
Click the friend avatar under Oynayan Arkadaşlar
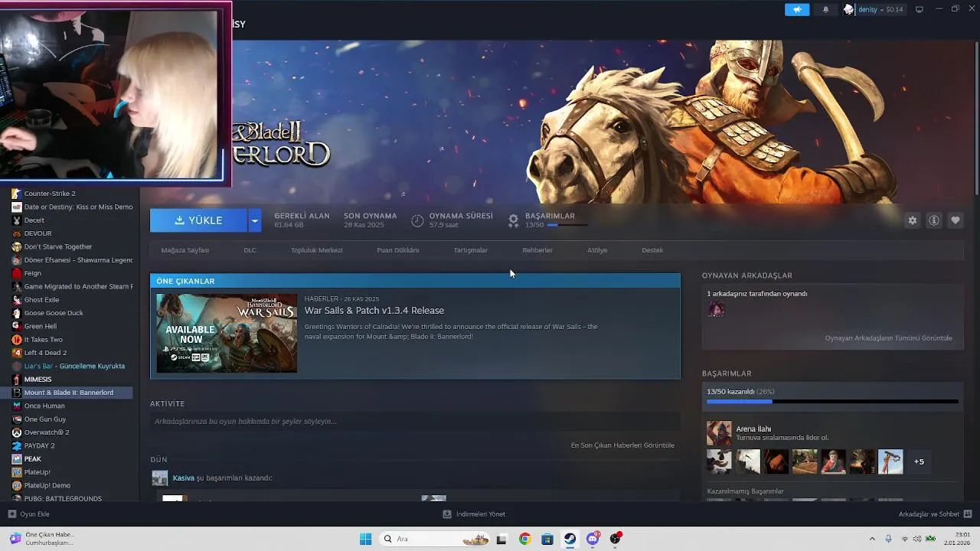click(x=716, y=309)
